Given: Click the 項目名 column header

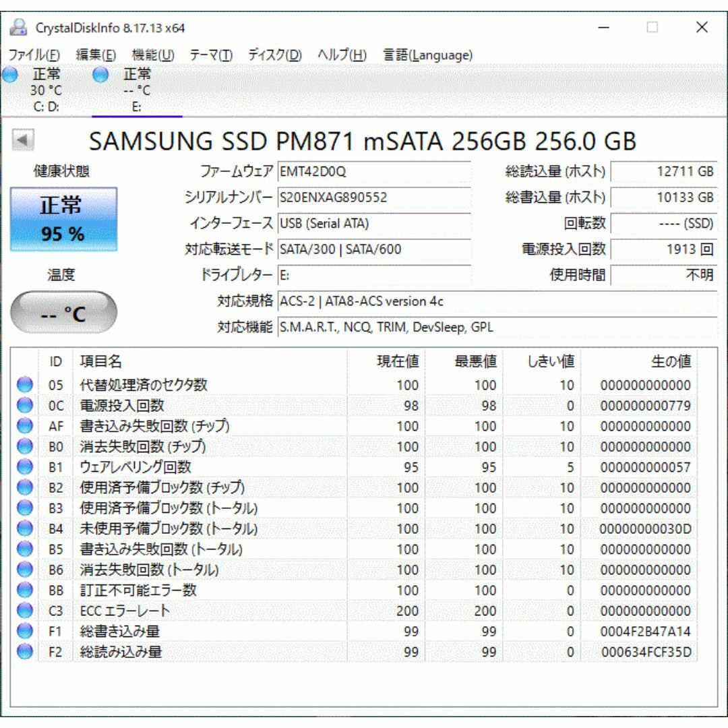Looking at the screenshot, I should (210, 361).
